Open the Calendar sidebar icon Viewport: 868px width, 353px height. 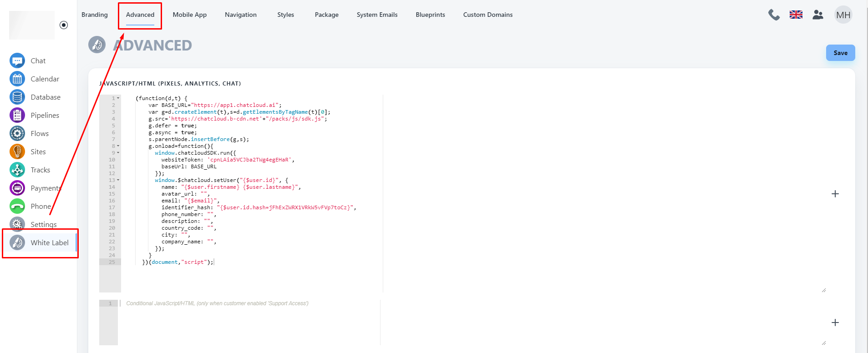click(17, 79)
